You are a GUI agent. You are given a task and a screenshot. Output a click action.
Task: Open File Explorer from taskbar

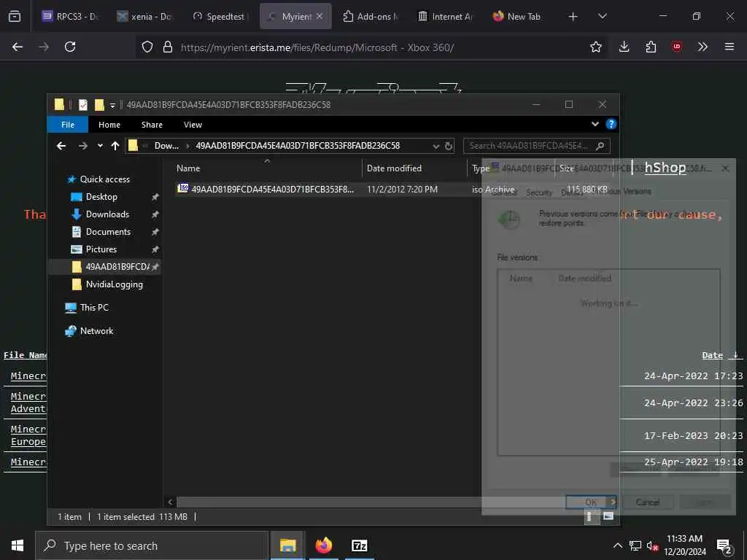[287, 545]
